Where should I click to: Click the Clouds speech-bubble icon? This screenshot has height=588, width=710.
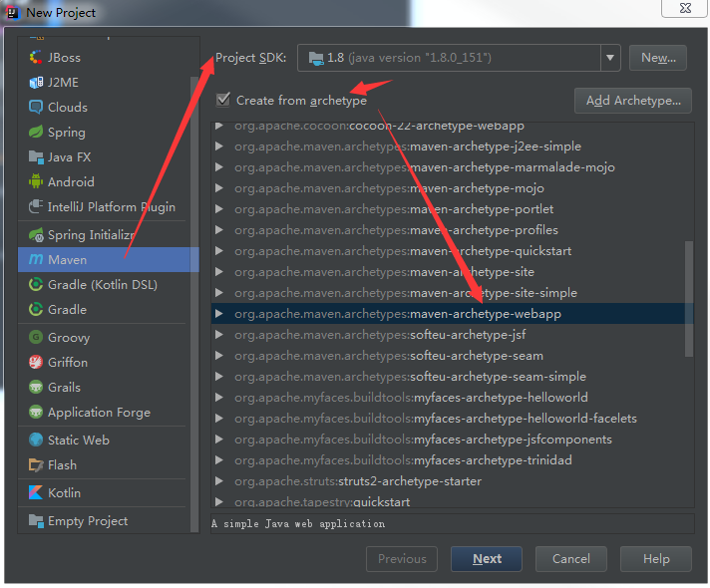[36, 108]
